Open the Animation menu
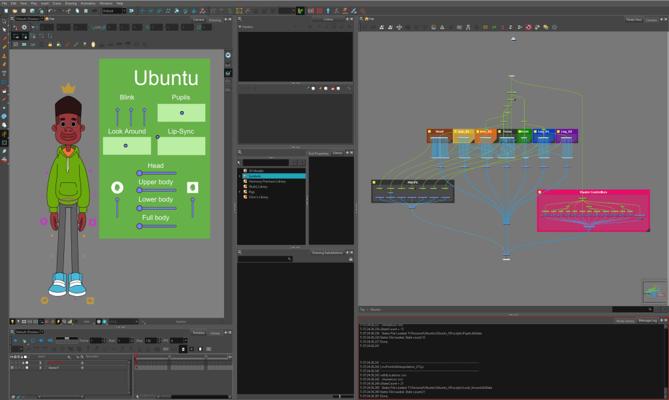 pyautogui.click(x=88, y=3)
